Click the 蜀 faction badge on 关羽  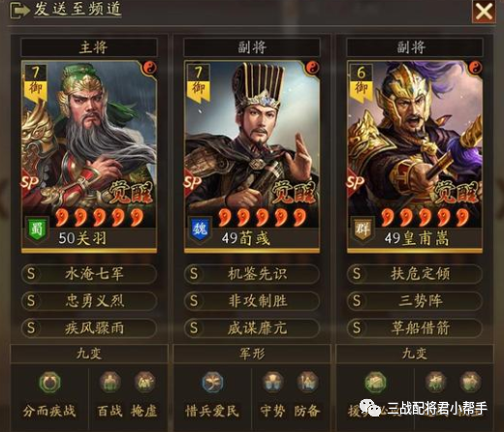coord(38,230)
